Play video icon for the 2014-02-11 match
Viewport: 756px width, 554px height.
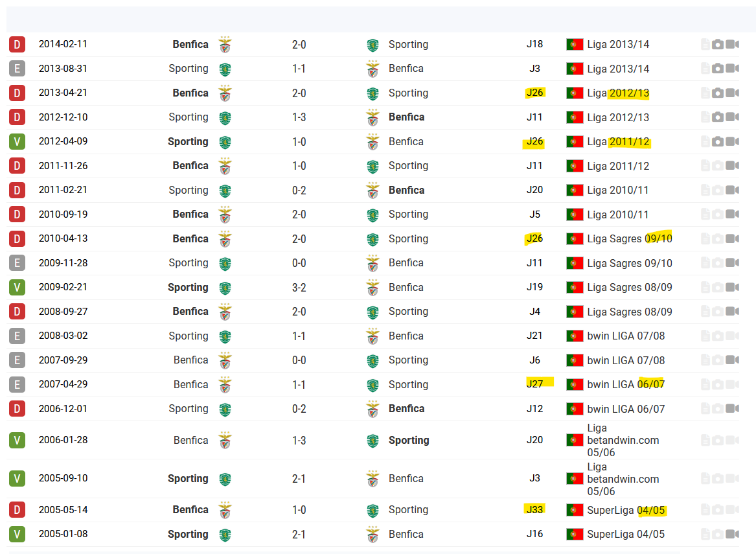pos(733,44)
